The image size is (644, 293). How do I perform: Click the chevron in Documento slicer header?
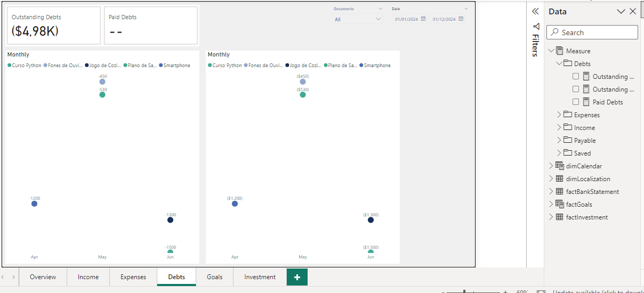380,9
